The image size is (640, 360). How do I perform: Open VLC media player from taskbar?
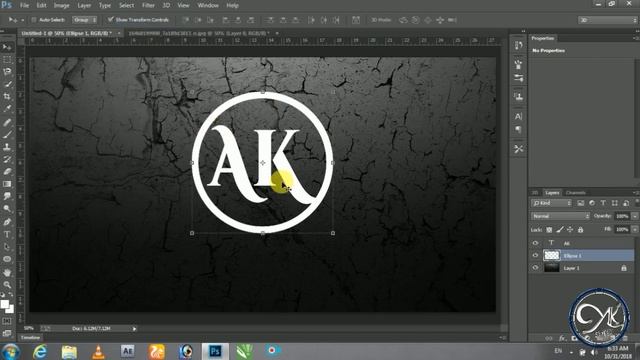tap(98, 351)
